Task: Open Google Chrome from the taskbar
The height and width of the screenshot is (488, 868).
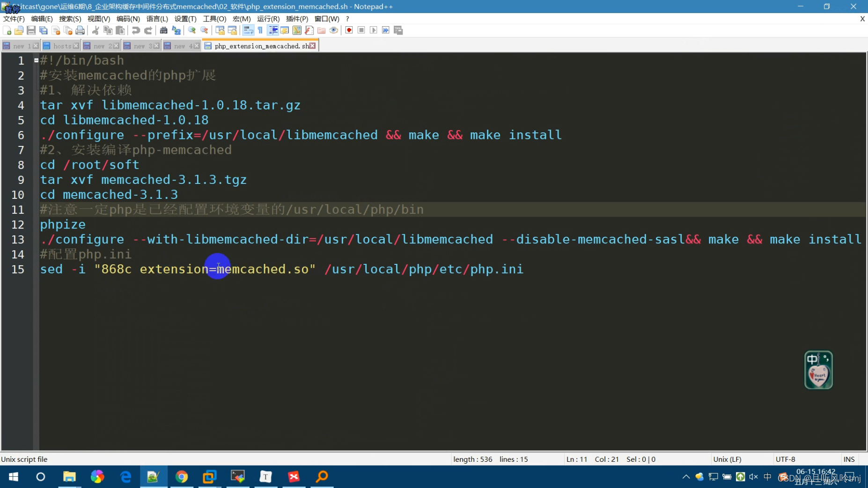Action: [x=182, y=477]
